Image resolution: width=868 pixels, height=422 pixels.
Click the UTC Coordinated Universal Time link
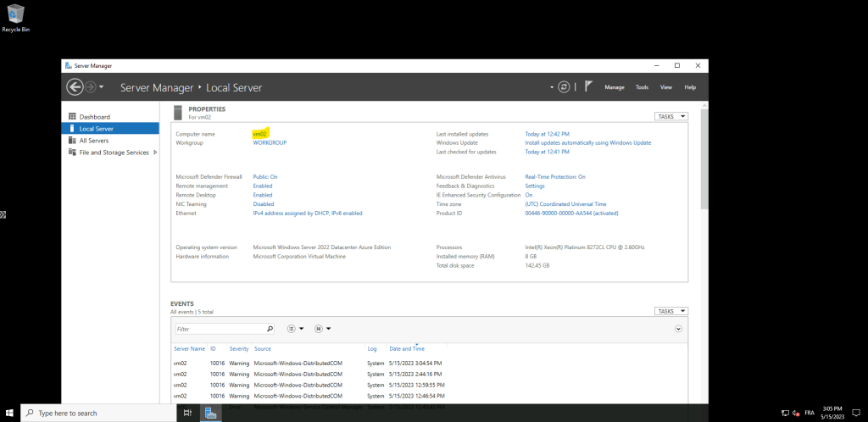[x=565, y=204]
